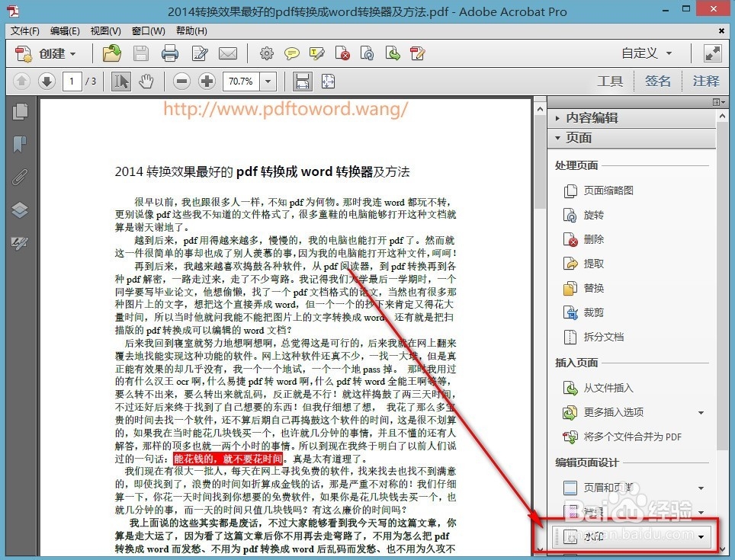Viewport: 735px width, 560px height.
Task: Select the Highlight text tool icon
Action: (317, 53)
